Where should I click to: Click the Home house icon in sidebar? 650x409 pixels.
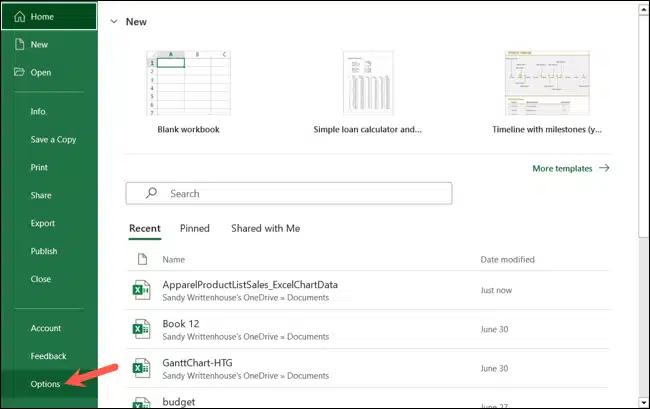pyautogui.click(x=19, y=17)
